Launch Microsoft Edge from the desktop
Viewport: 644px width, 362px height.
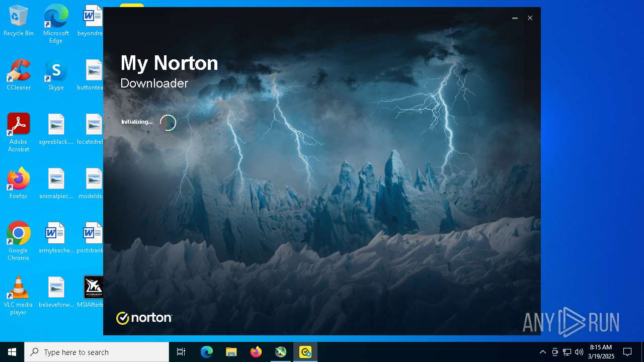coord(56,24)
